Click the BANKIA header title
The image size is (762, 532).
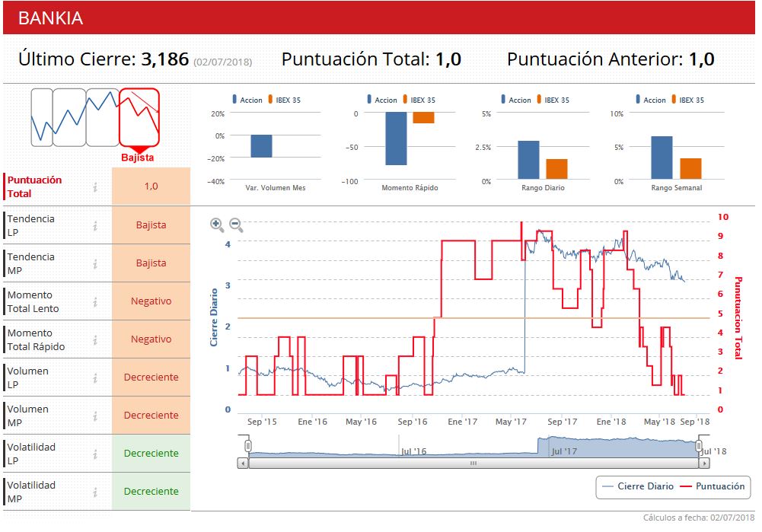coord(50,18)
